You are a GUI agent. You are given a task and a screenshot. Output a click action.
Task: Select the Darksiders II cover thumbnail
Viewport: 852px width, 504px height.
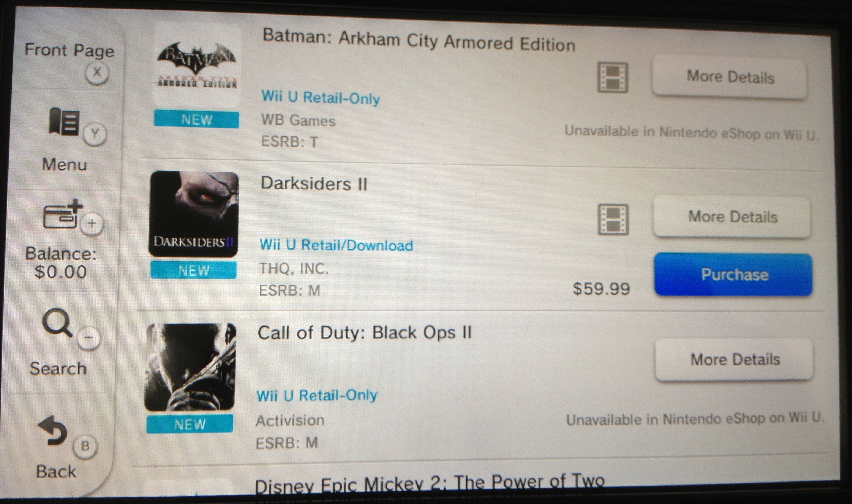tap(194, 214)
